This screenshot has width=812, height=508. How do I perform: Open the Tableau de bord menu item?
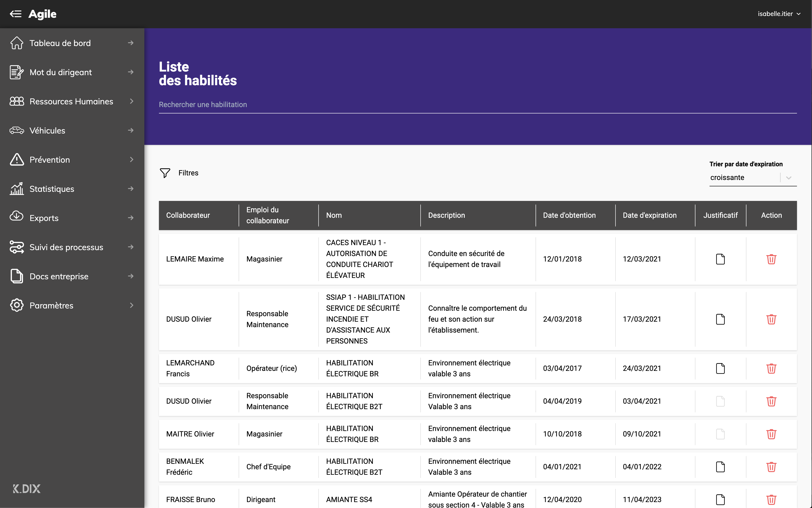click(72, 43)
